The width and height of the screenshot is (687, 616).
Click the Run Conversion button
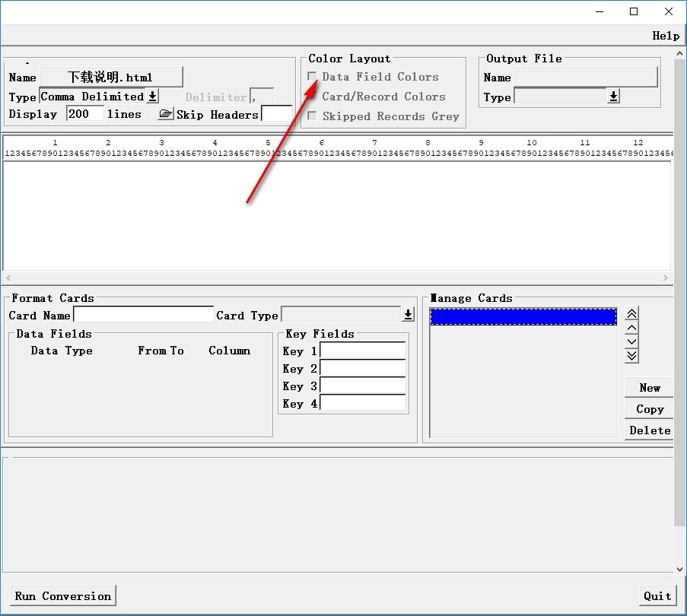[x=63, y=595]
